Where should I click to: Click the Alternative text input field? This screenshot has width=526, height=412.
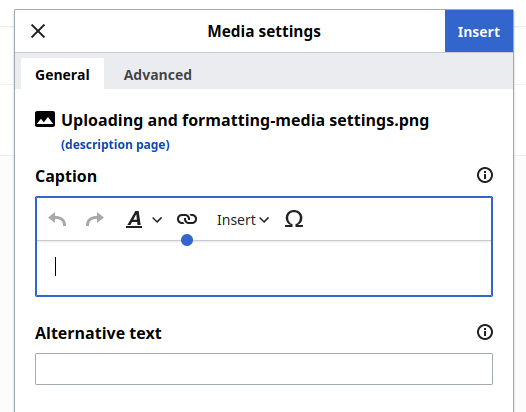(264, 369)
